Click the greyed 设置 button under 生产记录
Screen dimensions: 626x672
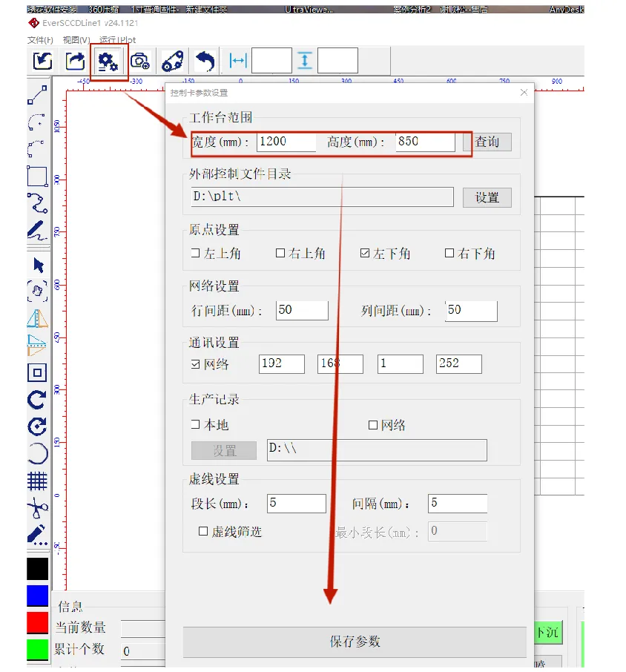(x=224, y=450)
